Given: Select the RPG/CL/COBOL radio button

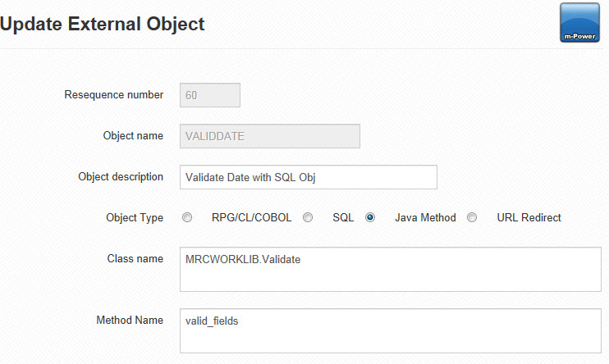Looking at the screenshot, I should (x=187, y=217).
